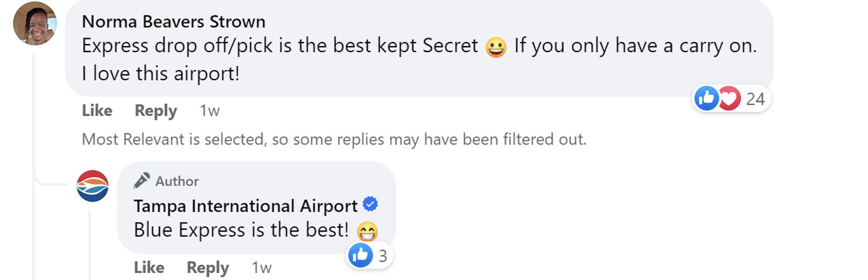The width and height of the screenshot is (868, 280).
Task: Click the grinning emoji in Norma's comment
Action: pyautogui.click(x=496, y=48)
